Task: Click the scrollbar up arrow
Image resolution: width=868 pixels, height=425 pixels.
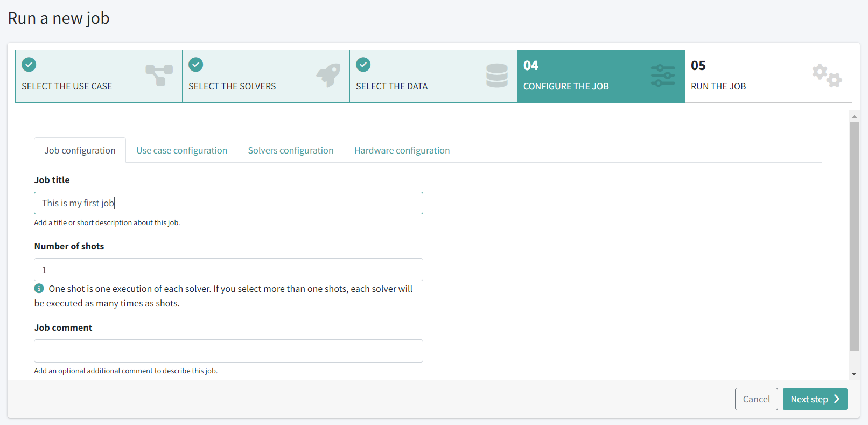Action: (x=854, y=116)
